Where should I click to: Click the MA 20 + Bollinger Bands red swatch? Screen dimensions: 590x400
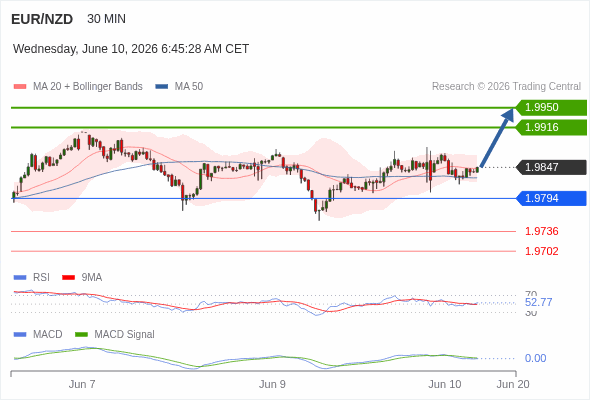(20, 87)
